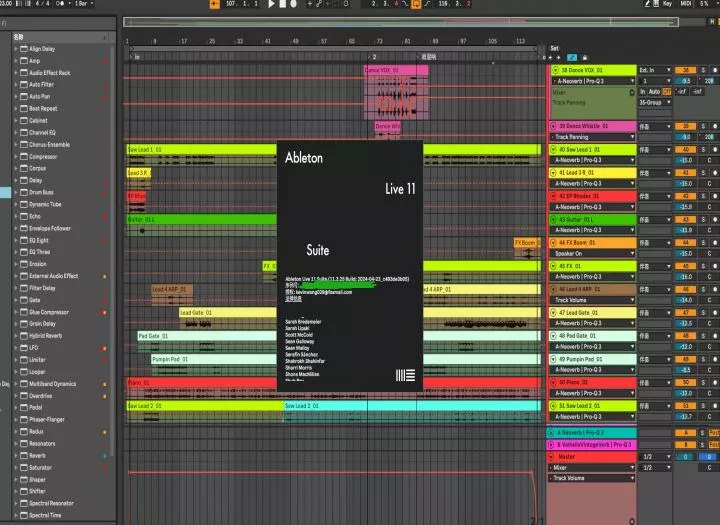Select Multiband Dynamics in the browser
This screenshot has height=525, width=720.
(x=52, y=384)
